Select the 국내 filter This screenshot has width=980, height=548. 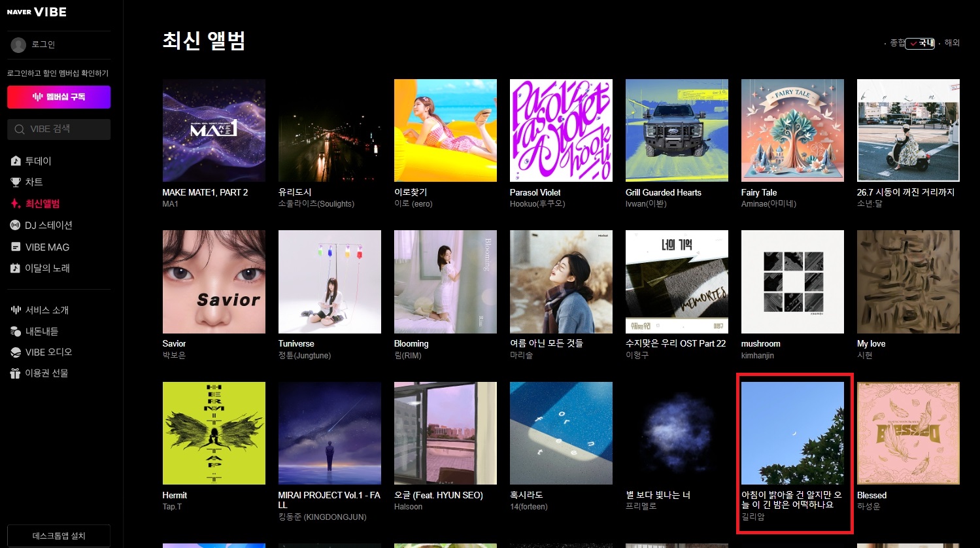tap(921, 43)
